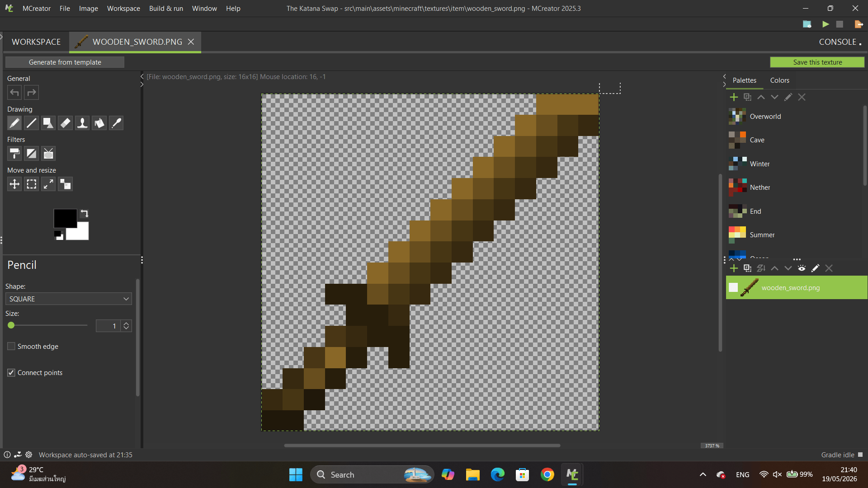
Task: Pick the Color picker eyedropper tool
Action: tap(116, 123)
